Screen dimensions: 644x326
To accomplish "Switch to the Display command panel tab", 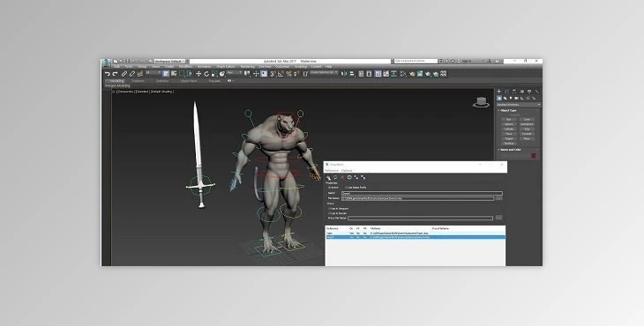I will pyautogui.click(x=529, y=92).
